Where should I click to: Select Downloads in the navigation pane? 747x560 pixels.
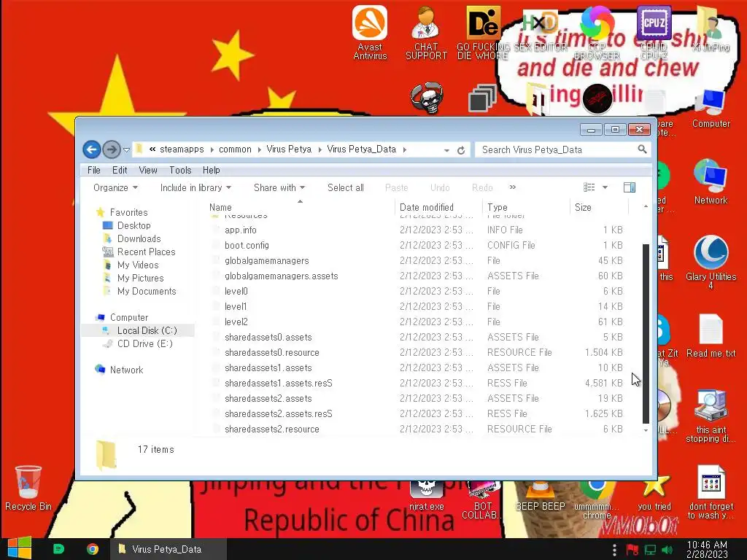click(139, 238)
